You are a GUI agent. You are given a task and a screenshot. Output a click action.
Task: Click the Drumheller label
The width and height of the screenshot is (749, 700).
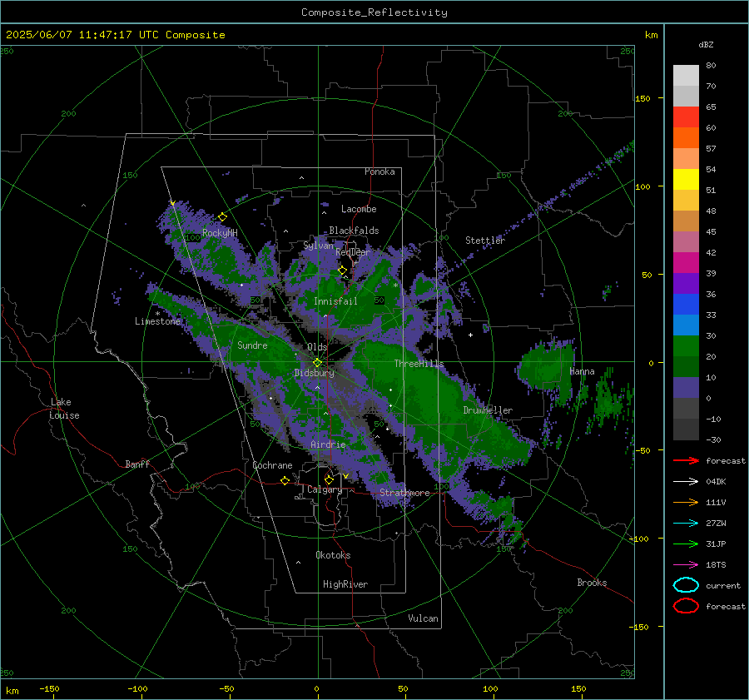pos(488,410)
